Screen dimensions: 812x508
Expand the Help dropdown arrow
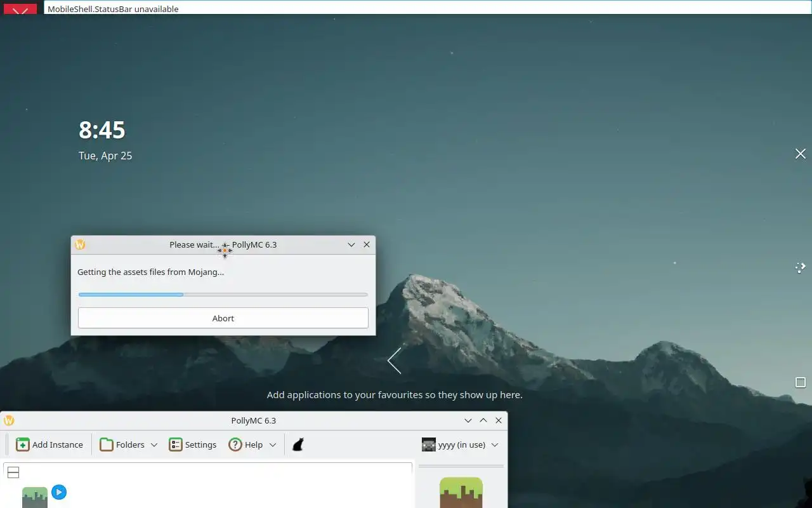click(273, 444)
